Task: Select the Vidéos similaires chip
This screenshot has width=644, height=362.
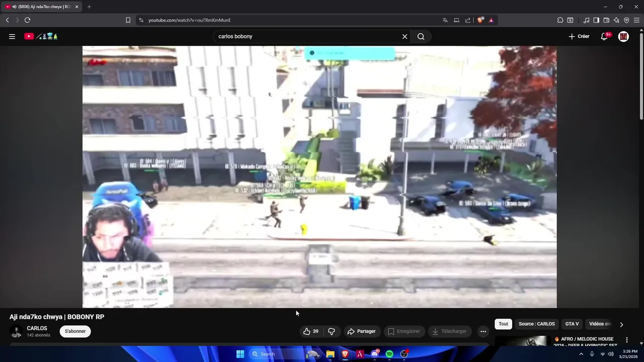Action: (600, 324)
